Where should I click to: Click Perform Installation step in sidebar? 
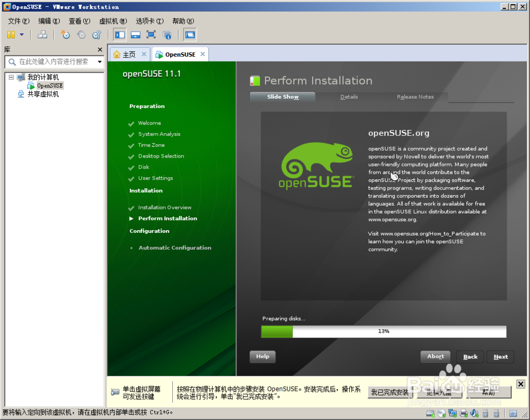(x=167, y=218)
